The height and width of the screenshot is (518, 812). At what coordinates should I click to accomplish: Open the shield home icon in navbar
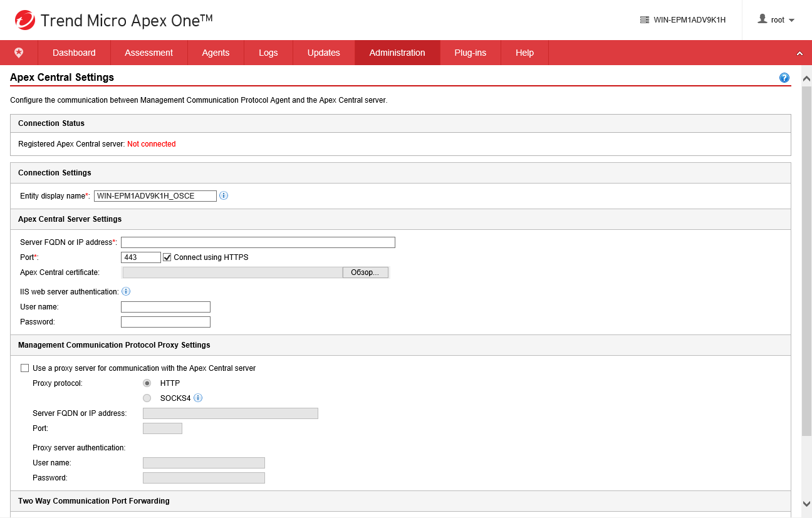click(19, 53)
